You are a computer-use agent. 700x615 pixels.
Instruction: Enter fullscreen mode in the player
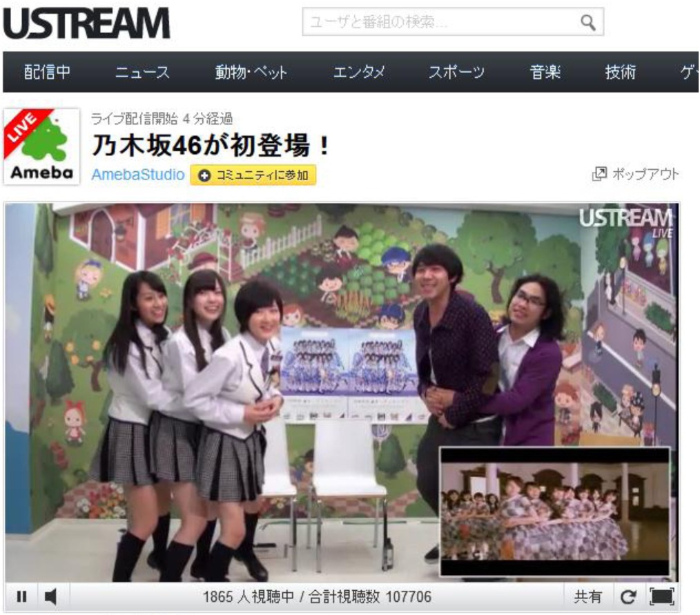tap(661, 597)
